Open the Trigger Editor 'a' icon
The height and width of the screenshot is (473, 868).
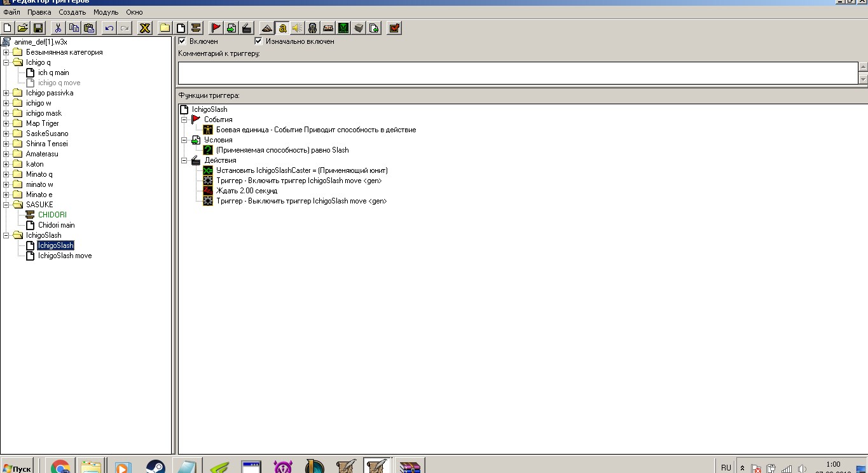[x=282, y=28]
